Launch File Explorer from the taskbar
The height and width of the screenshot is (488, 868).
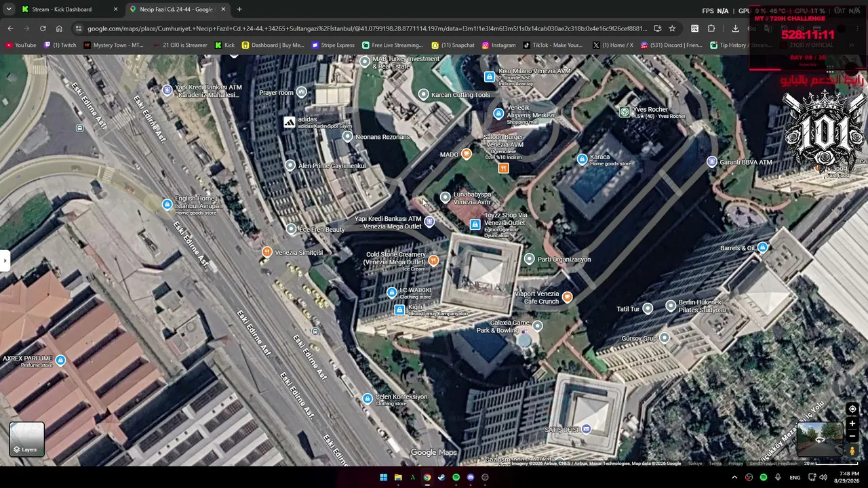(398, 477)
